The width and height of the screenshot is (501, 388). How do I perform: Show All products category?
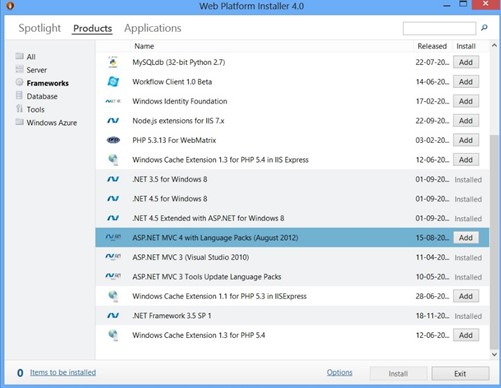(x=31, y=57)
